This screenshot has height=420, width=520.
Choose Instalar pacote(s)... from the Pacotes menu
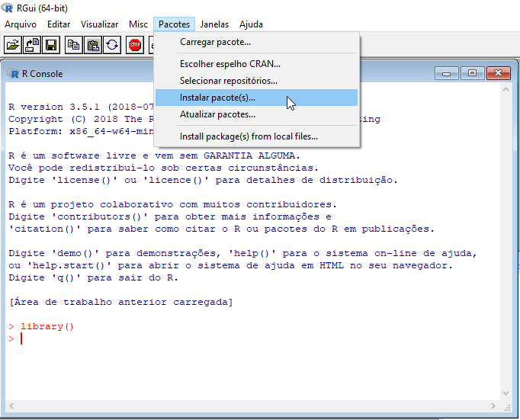[x=218, y=98]
